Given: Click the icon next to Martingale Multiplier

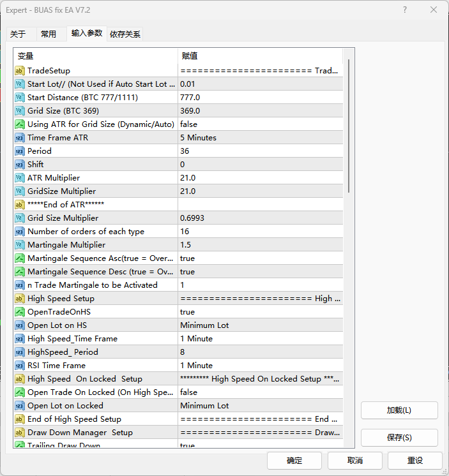Looking at the screenshot, I should pos(20,245).
